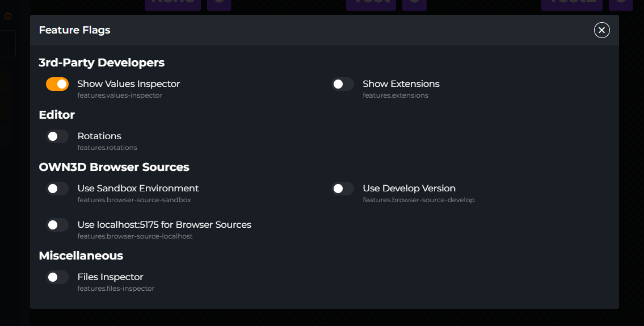Viewport: 644px width, 326px height.
Task: Enable the localhost:5175 Browser Sources switch
Action: click(57, 225)
